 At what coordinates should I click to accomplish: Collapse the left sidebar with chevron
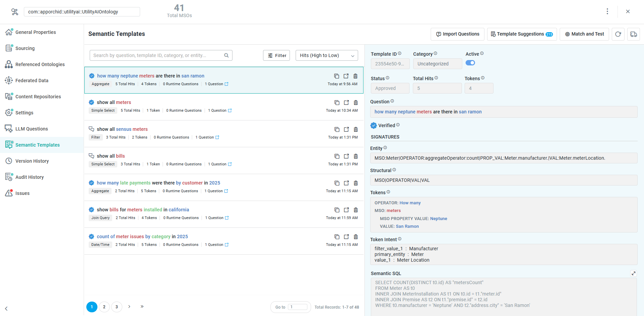6,309
